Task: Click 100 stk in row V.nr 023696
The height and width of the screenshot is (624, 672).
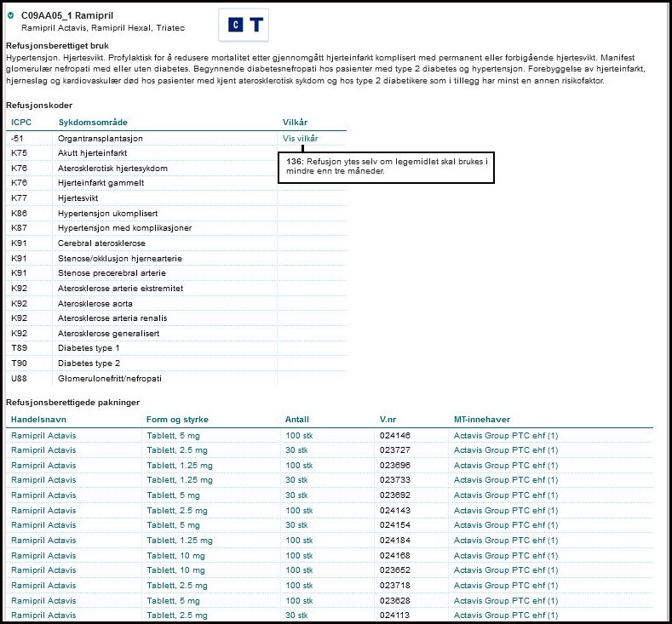Action: click(x=299, y=465)
